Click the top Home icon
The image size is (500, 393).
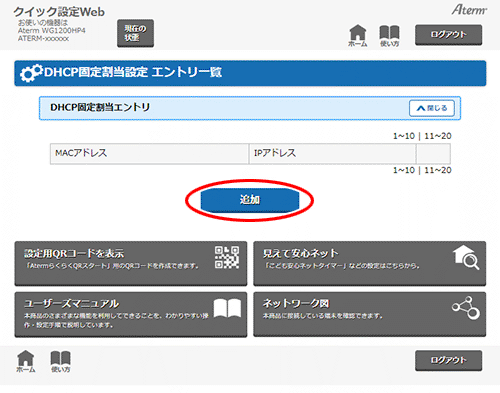(x=358, y=35)
